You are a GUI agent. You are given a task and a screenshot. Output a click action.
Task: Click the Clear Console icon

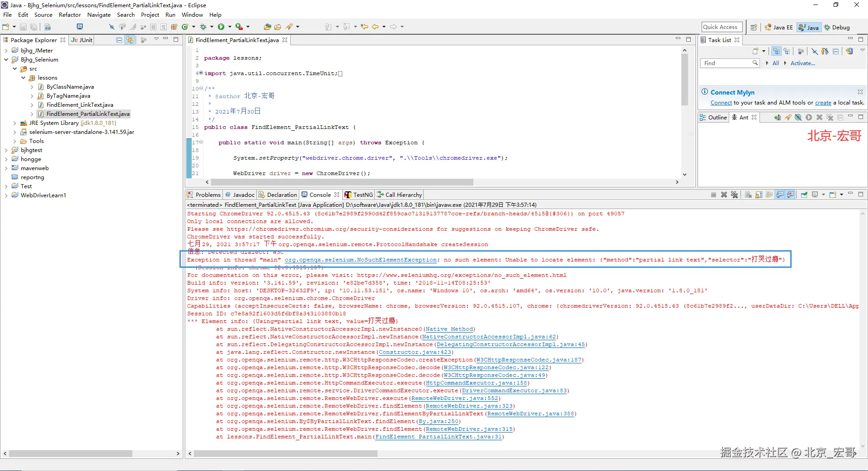749,195
